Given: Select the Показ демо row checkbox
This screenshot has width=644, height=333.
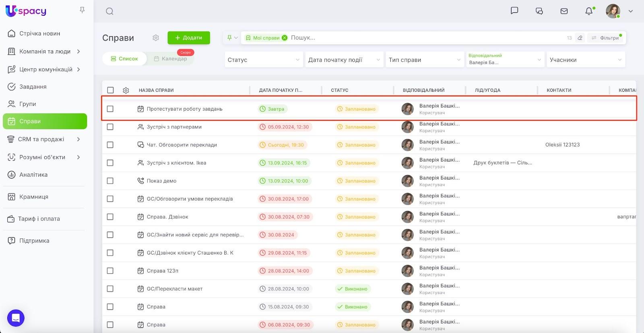Looking at the screenshot, I should point(110,181).
